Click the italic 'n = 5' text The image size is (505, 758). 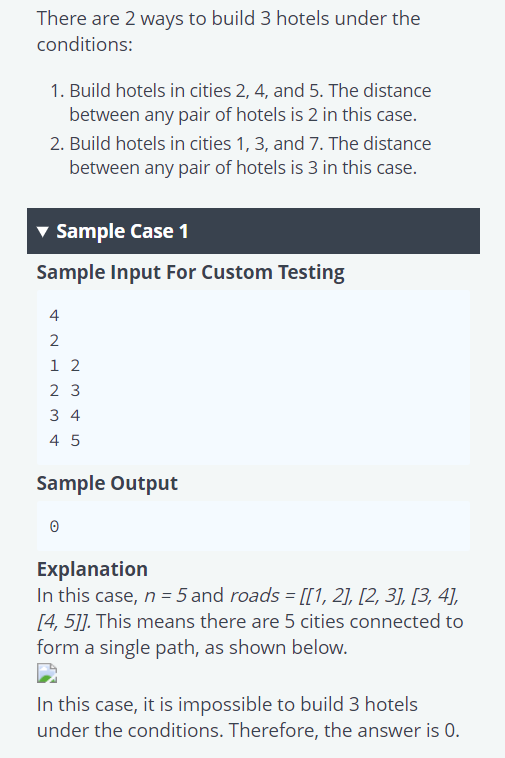(165, 596)
